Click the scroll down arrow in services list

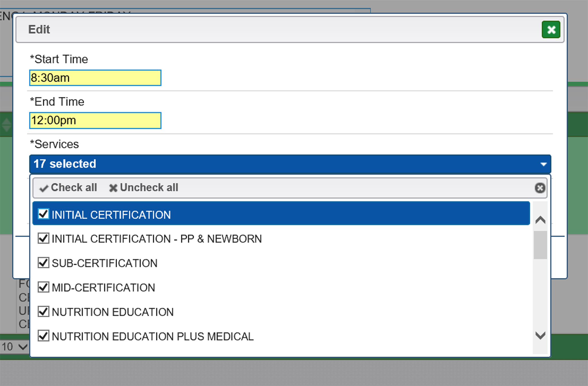coord(540,335)
